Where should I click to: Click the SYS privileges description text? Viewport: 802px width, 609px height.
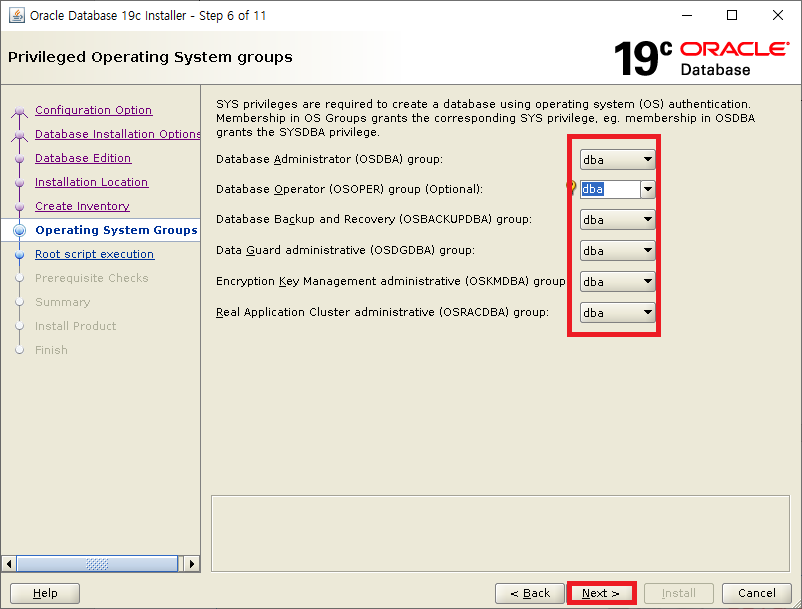485,118
